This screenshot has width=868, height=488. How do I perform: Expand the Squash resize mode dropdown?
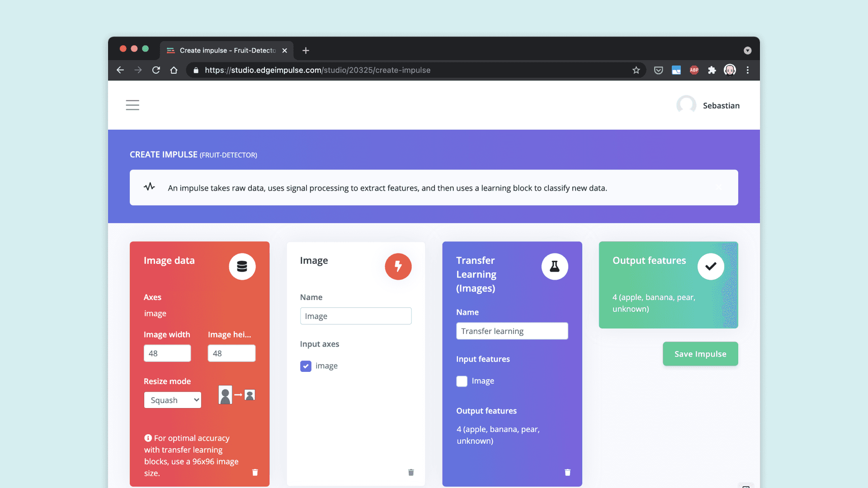tap(173, 400)
